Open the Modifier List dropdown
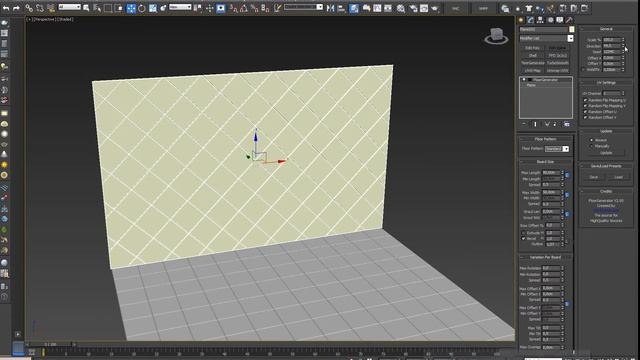Image resolution: width=640 pixels, height=360 pixels. click(546, 38)
